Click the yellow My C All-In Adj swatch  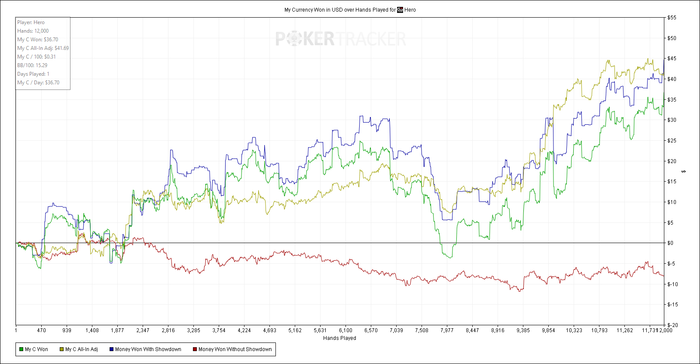click(62, 349)
